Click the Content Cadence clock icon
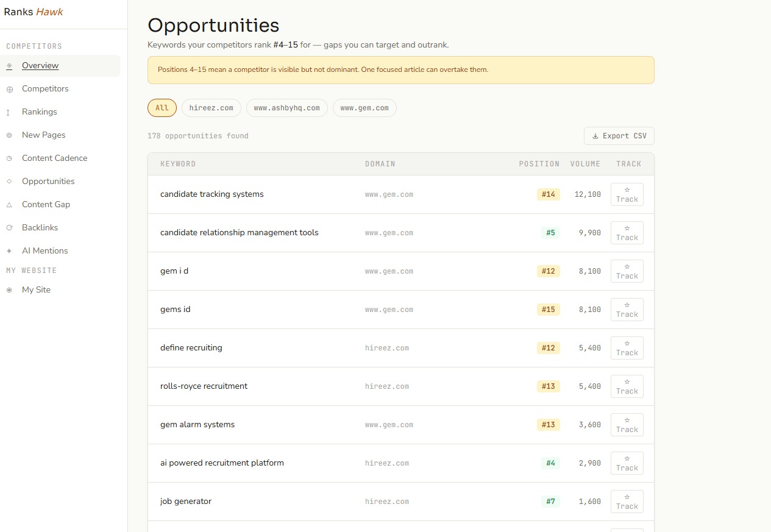This screenshot has height=532, width=771. pos(9,158)
